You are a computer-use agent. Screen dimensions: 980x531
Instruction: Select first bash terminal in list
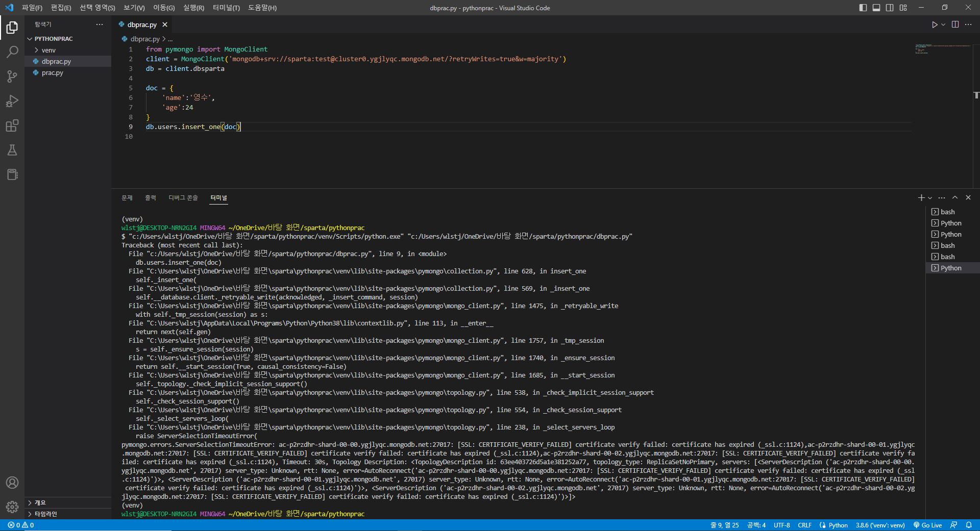952,212
